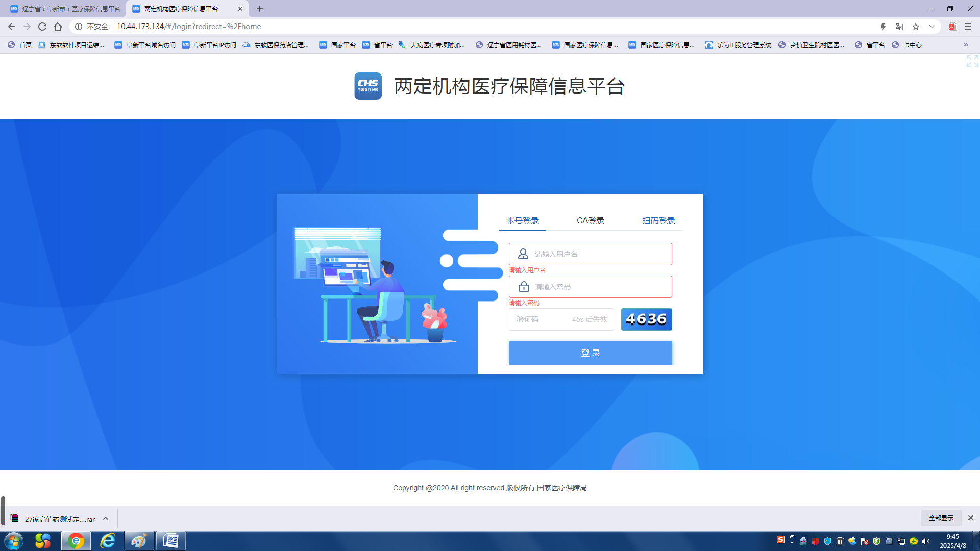Bookmark this page with the star icon
This screenshot has width=980, height=551.
point(916,27)
